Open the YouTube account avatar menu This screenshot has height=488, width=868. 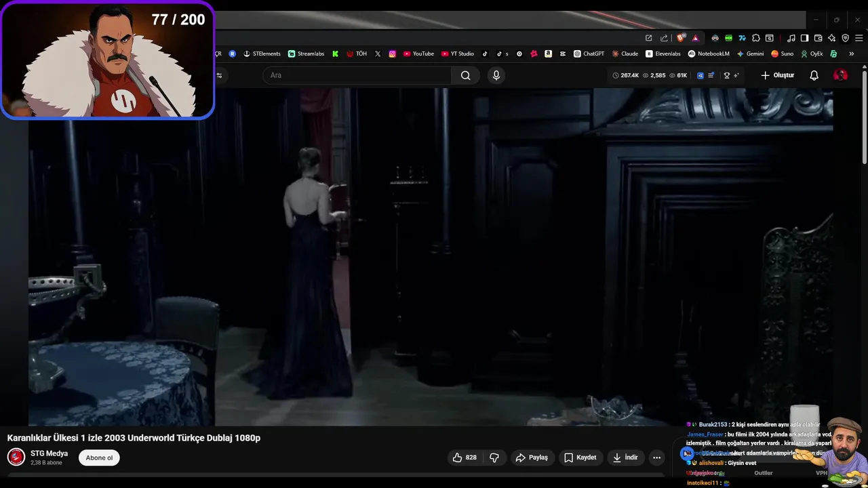pyautogui.click(x=840, y=75)
